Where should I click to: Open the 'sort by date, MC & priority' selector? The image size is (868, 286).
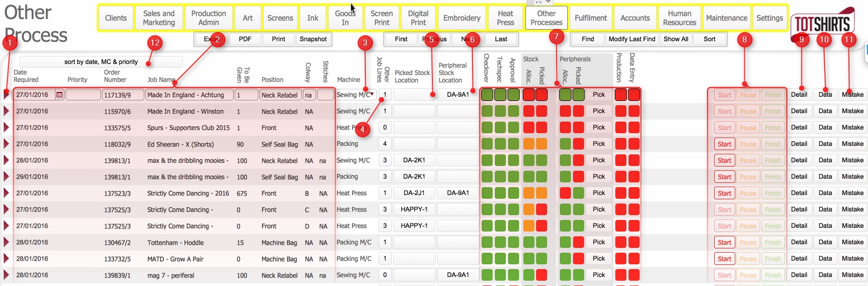101,62
